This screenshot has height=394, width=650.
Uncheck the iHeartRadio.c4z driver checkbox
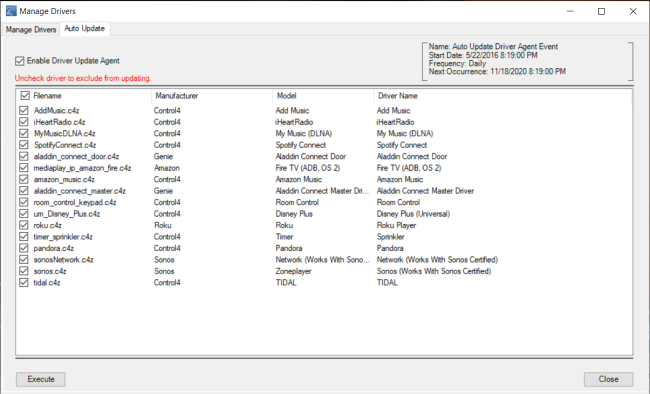click(x=24, y=122)
